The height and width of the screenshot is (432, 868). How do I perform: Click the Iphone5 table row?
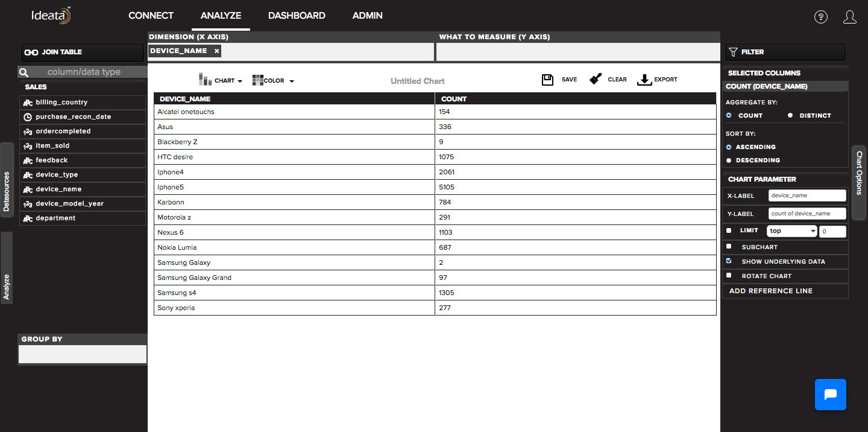pyautogui.click(x=435, y=187)
